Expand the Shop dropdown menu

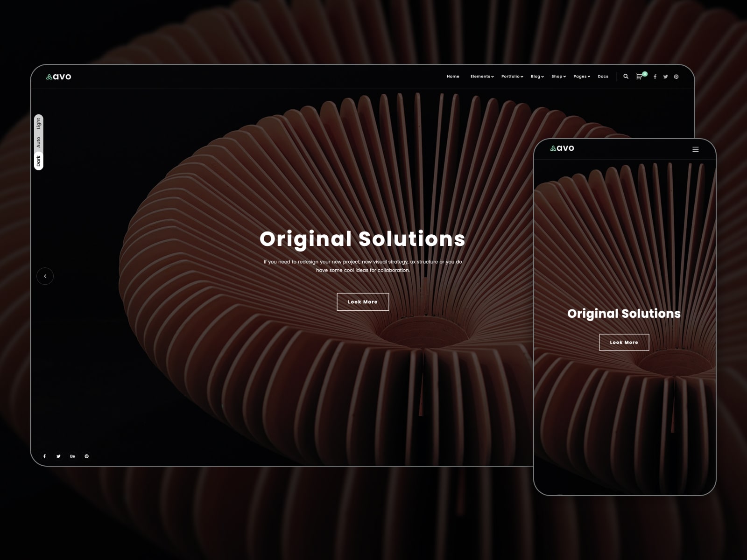pyautogui.click(x=558, y=77)
